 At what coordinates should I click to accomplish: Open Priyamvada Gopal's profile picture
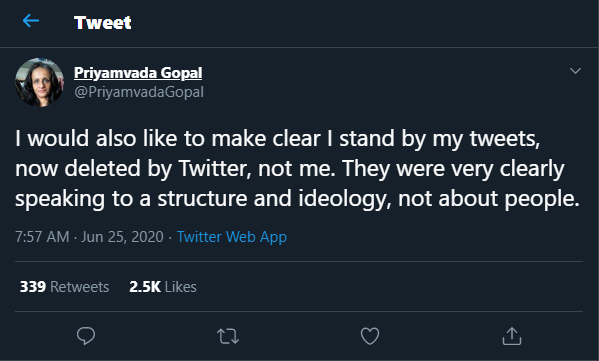[39, 82]
